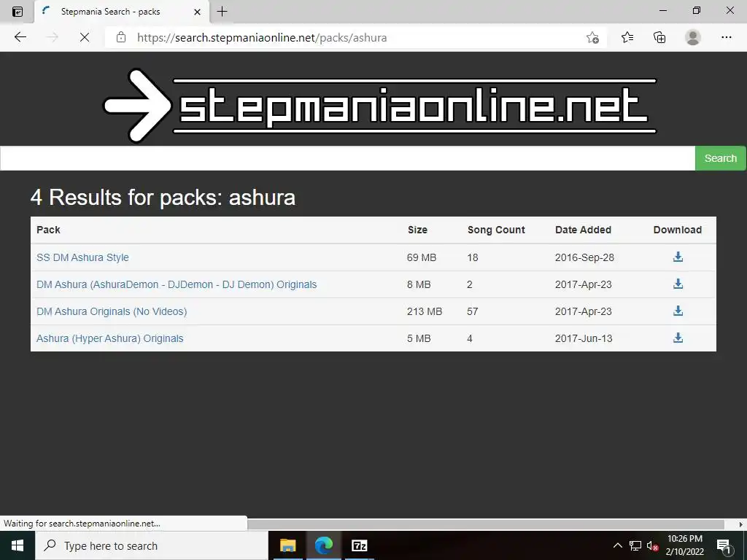
Task: Select the 213 MB size cell
Action: pyautogui.click(x=425, y=311)
